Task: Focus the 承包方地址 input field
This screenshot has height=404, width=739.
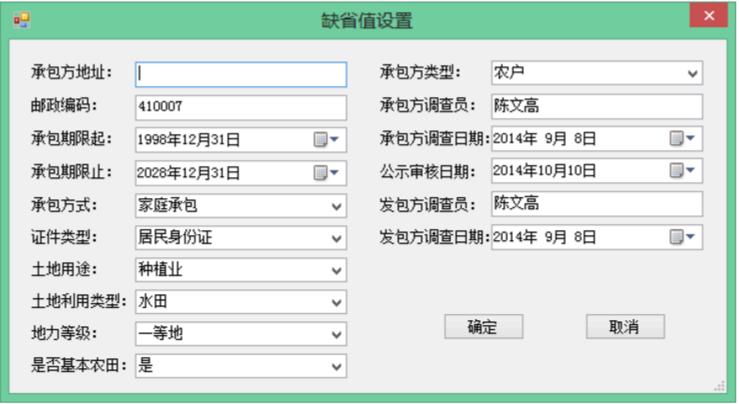Action: click(241, 74)
